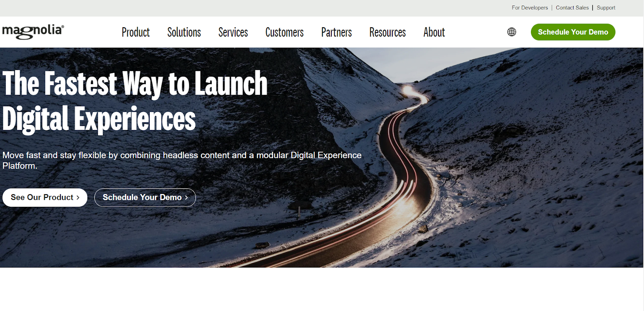Click the chevron in See Our Product button
Screen dimensions: 644x311
click(x=78, y=198)
